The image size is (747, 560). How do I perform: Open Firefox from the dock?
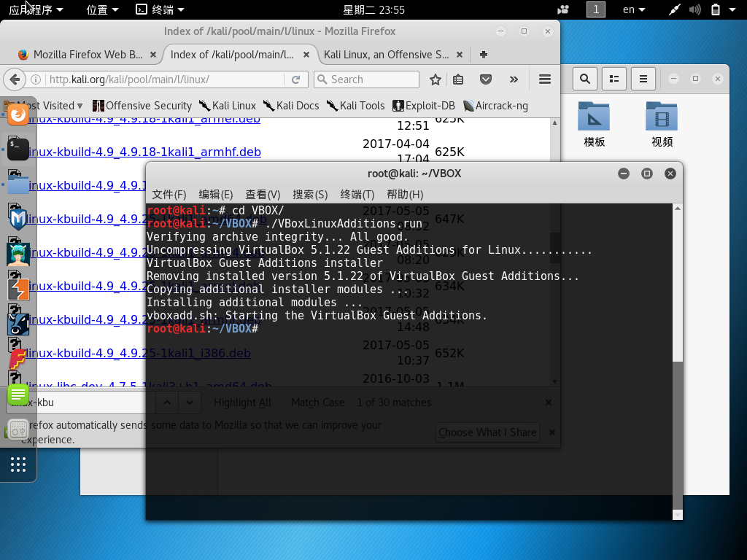point(18,115)
